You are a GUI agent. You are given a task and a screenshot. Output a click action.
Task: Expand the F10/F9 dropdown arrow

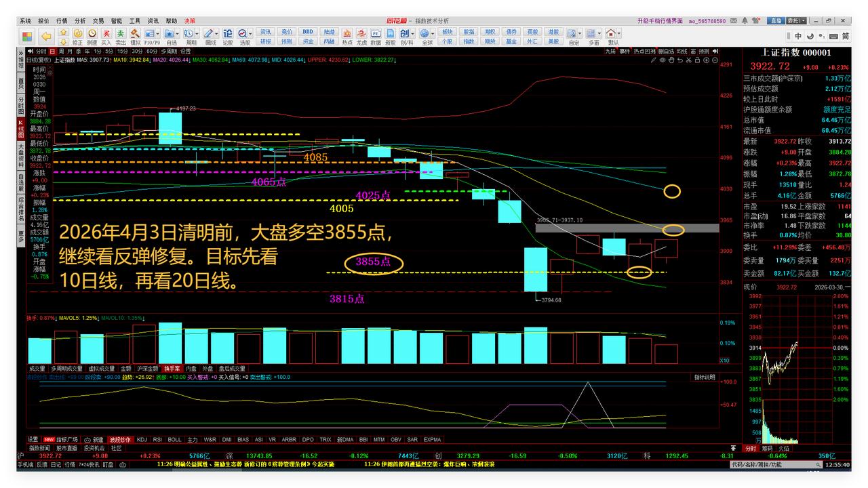(x=158, y=33)
